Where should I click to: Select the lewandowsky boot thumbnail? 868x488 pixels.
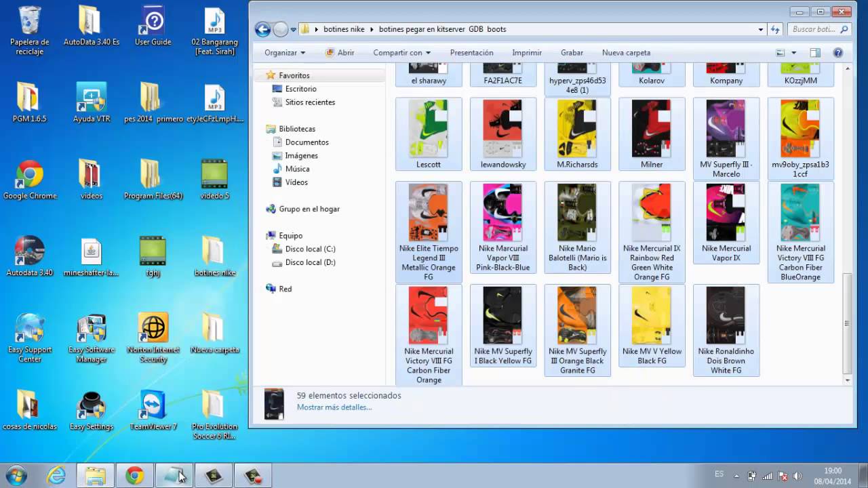[503, 134]
